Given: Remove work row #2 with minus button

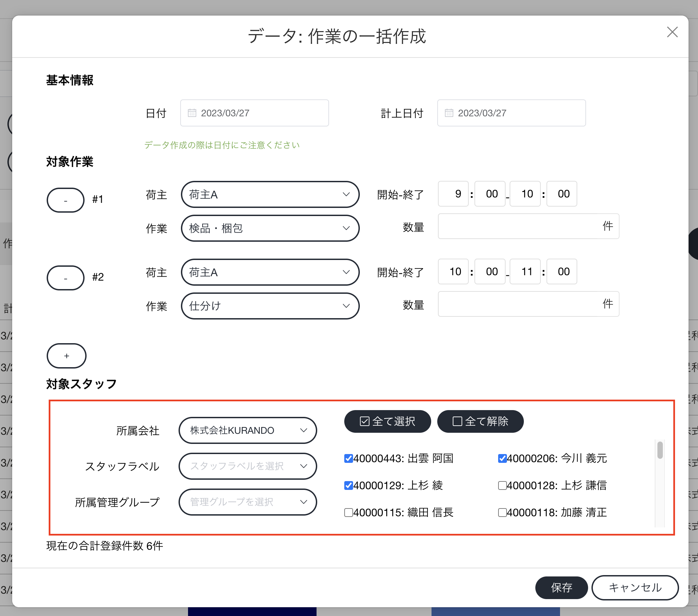Looking at the screenshot, I should [x=66, y=278].
